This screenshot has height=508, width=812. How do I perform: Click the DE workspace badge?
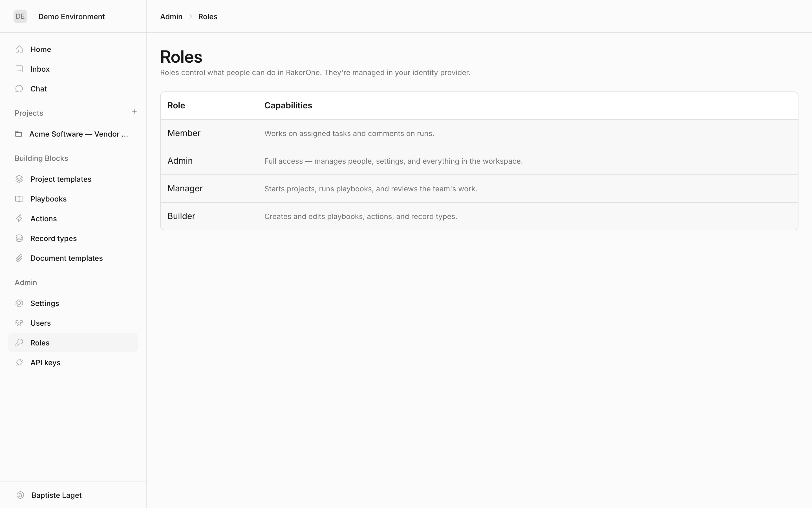pos(20,16)
